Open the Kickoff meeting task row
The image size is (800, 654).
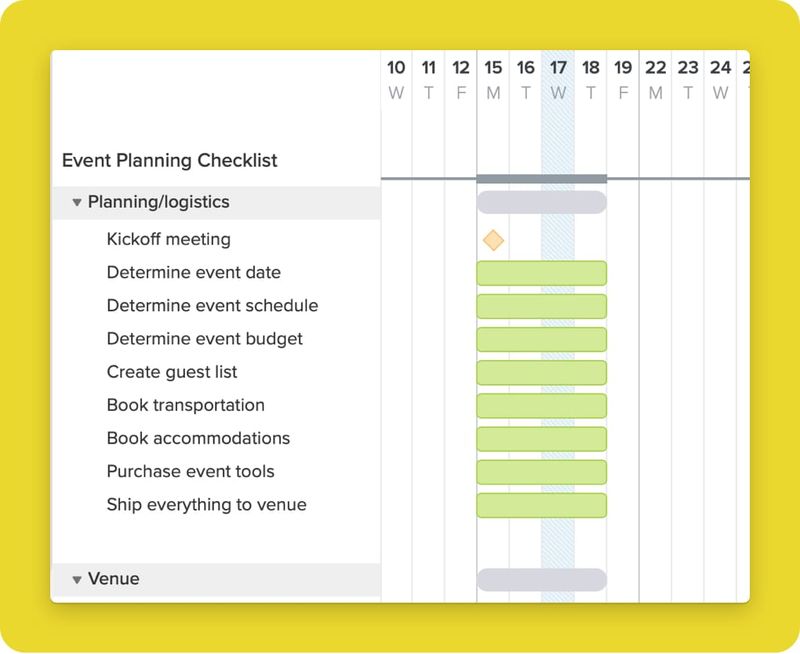pos(167,239)
